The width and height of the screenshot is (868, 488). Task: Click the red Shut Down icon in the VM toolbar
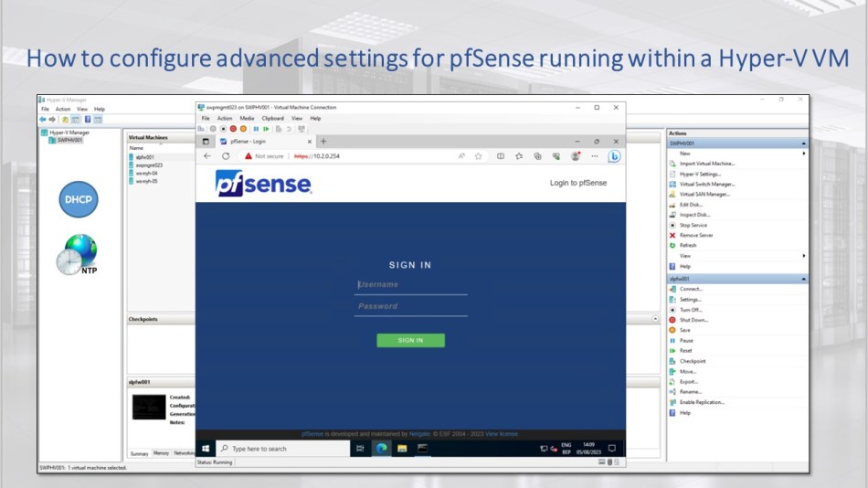234,129
